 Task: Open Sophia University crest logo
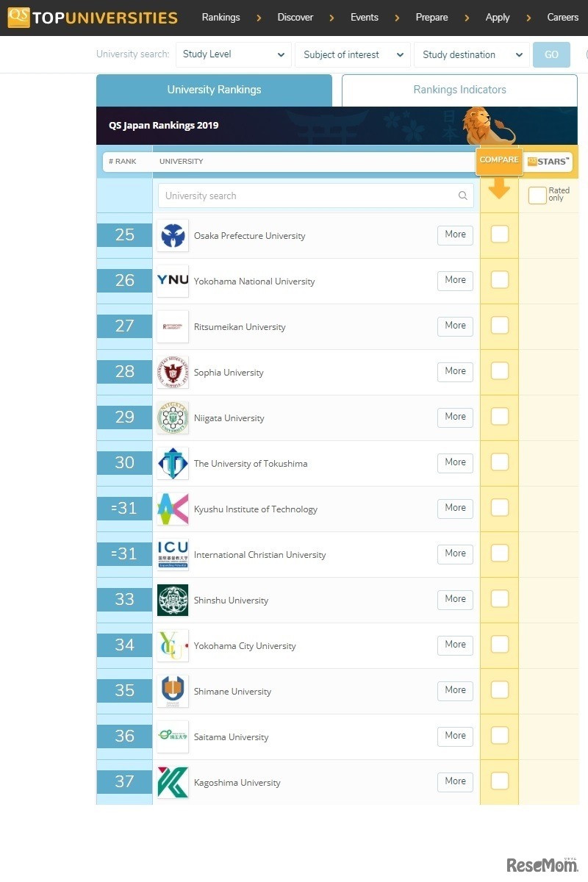click(173, 373)
